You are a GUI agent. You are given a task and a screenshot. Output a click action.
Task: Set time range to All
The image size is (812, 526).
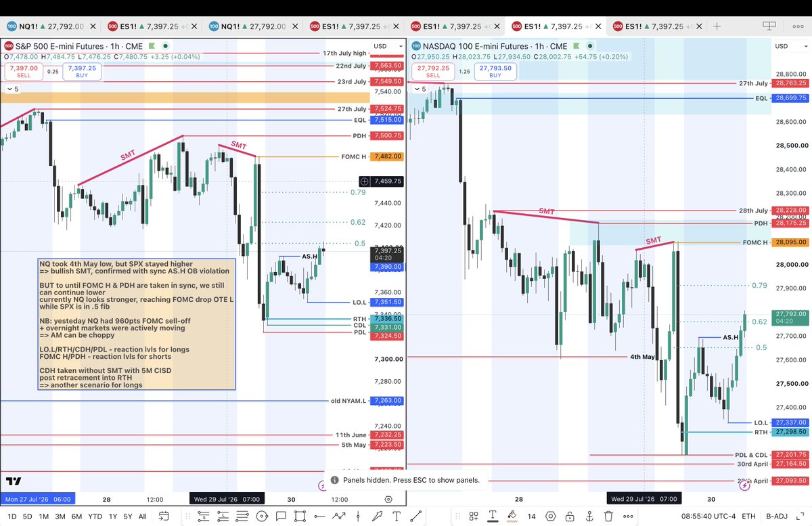[x=142, y=516]
